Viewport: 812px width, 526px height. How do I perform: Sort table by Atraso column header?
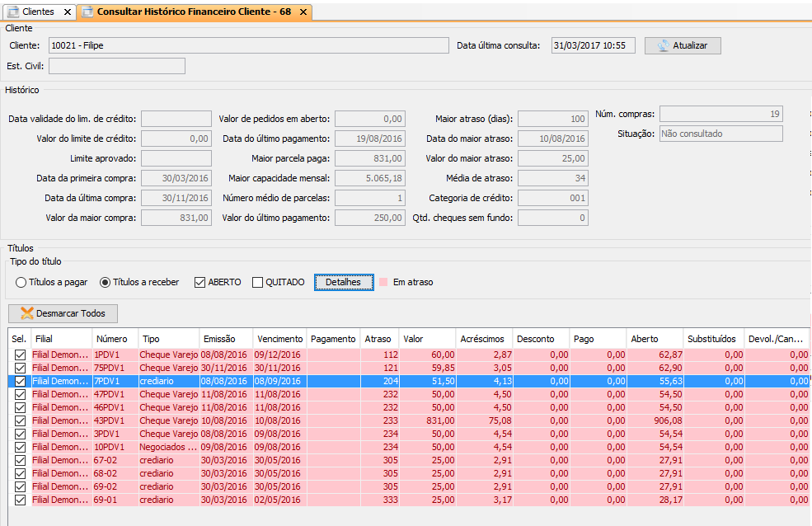pos(378,339)
